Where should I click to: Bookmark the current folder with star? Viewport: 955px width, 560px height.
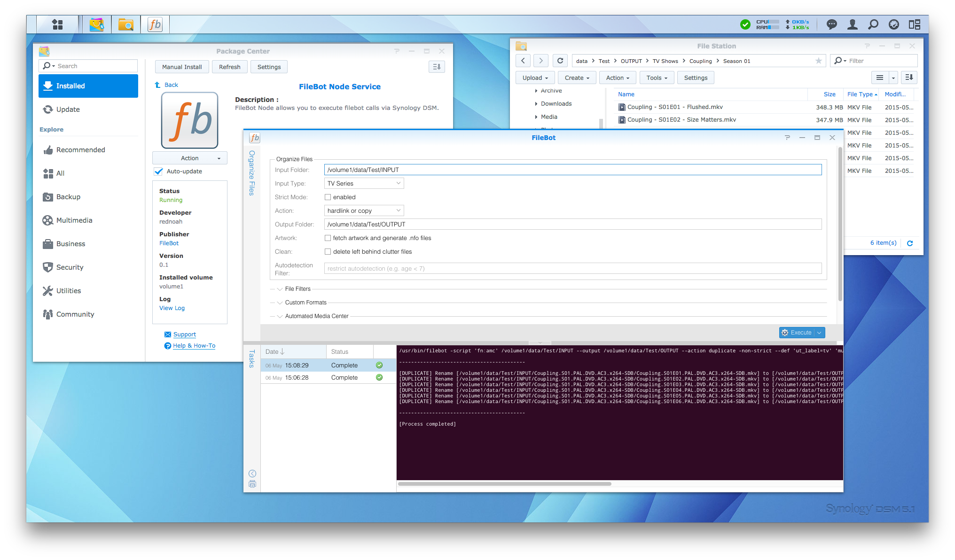click(818, 61)
